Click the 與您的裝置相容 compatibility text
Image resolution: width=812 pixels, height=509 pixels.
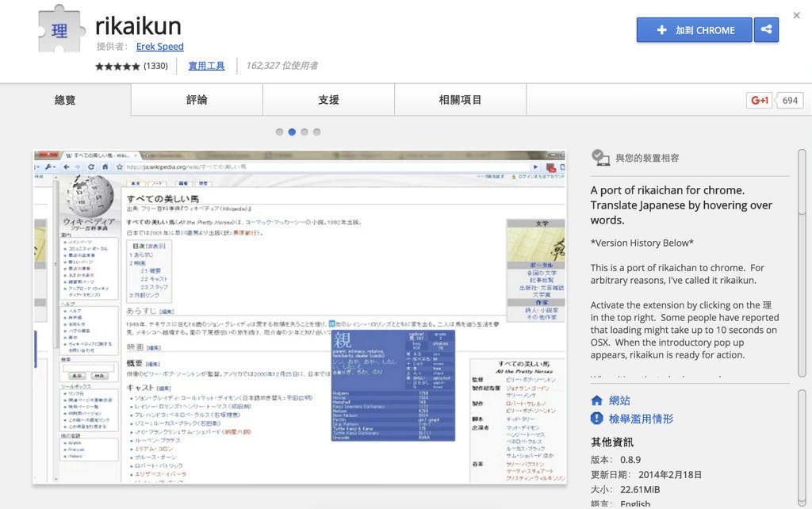click(x=647, y=158)
